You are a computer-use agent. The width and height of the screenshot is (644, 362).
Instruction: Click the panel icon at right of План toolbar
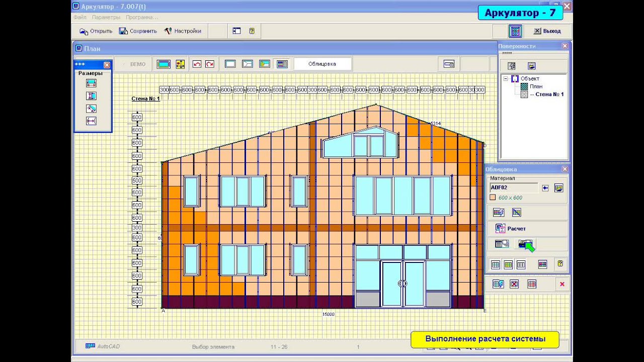click(449, 64)
